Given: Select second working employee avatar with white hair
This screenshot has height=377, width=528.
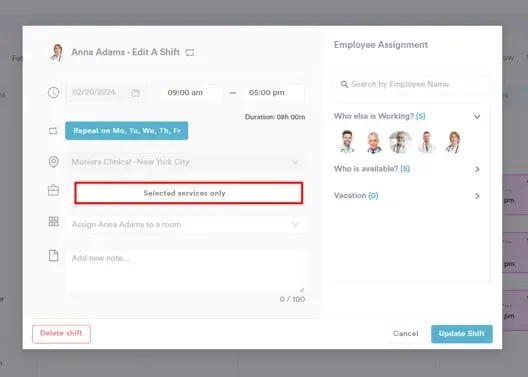Looking at the screenshot, I should click(x=374, y=142).
